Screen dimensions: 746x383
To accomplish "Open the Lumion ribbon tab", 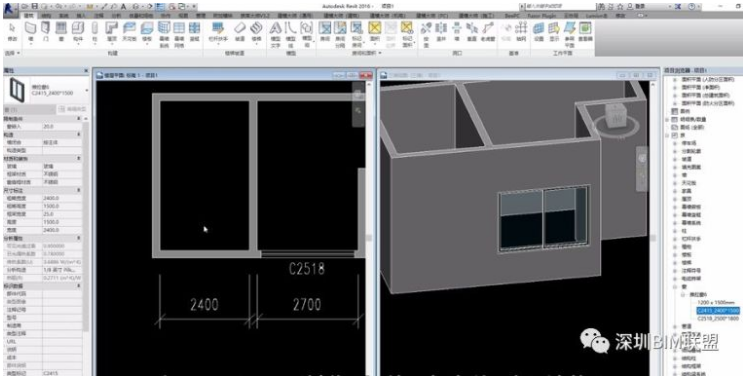I will tap(596, 15).
